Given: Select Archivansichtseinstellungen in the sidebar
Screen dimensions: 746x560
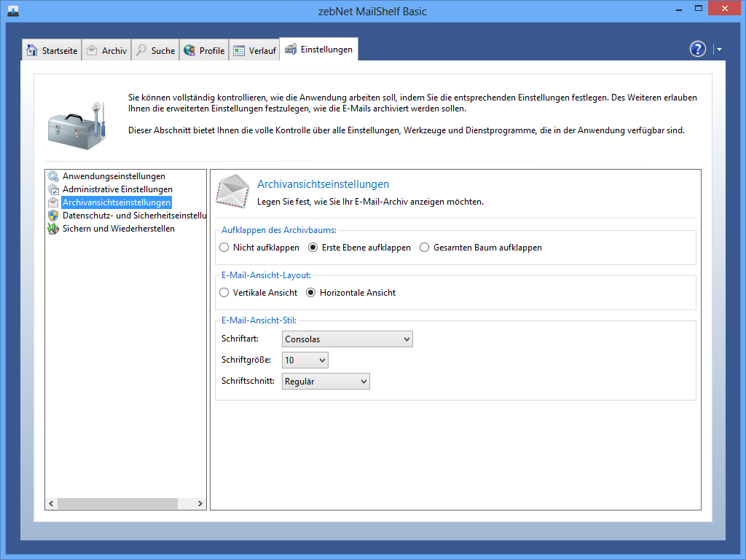Looking at the screenshot, I should [x=117, y=202].
